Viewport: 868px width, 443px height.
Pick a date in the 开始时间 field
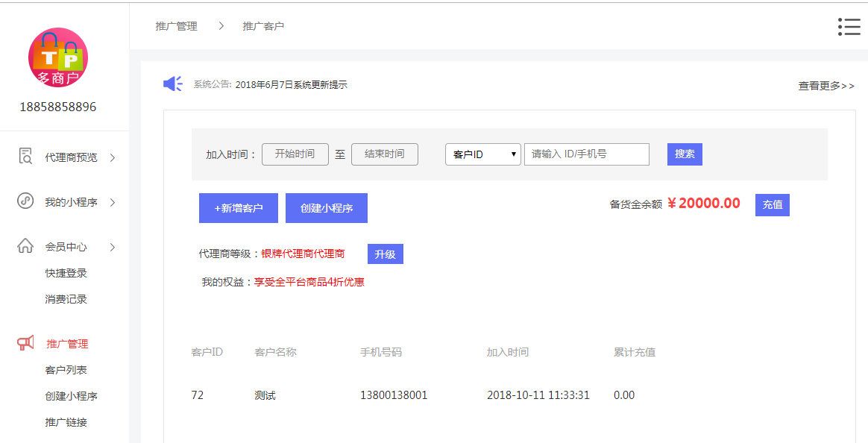(295, 154)
